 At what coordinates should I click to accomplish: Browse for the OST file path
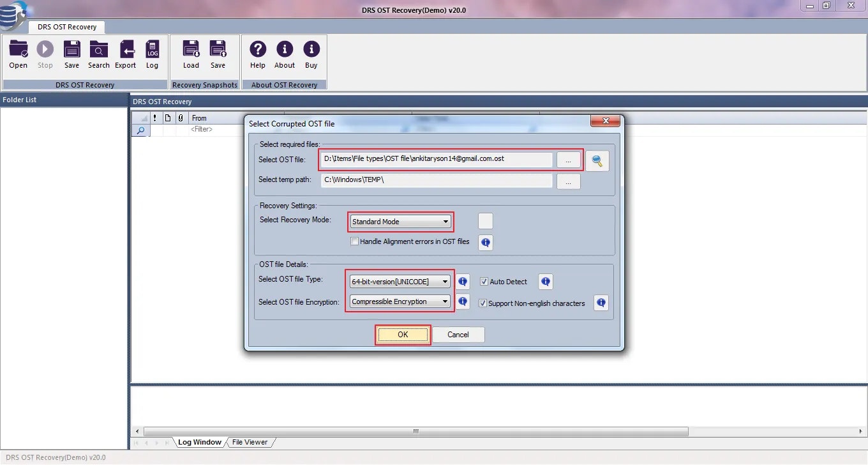click(x=568, y=160)
